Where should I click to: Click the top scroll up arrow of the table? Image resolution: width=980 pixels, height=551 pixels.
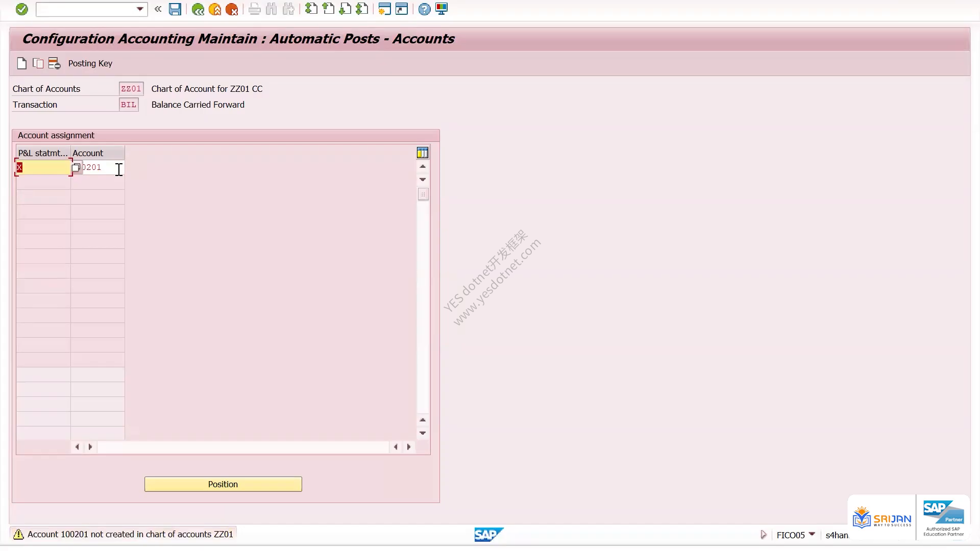pos(423,166)
